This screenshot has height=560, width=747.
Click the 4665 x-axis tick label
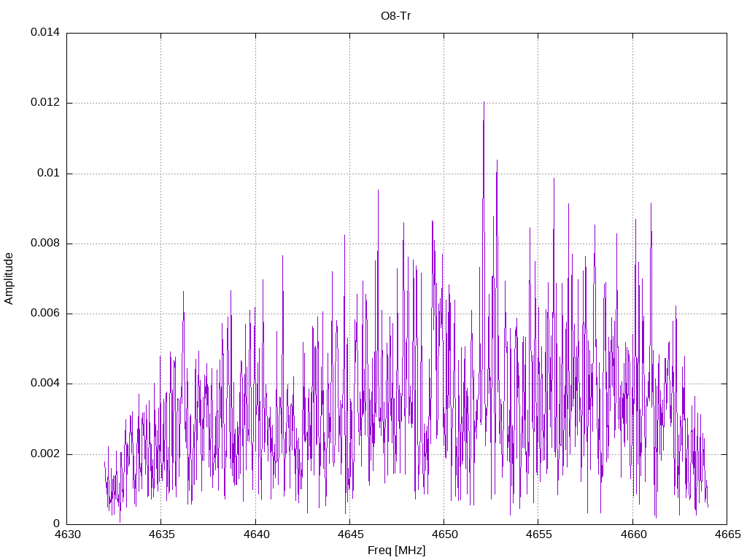click(x=727, y=534)
